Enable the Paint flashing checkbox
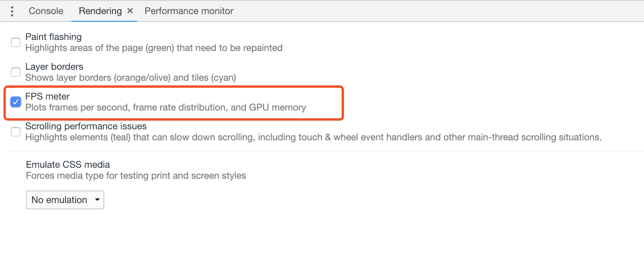The height and width of the screenshot is (254, 644). 16,42
